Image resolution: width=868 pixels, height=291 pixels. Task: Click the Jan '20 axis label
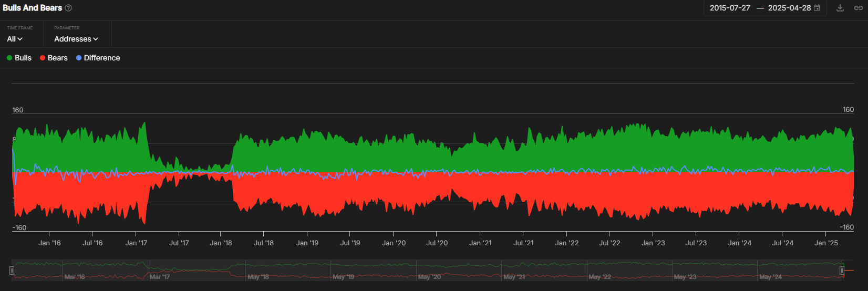click(x=394, y=243)
